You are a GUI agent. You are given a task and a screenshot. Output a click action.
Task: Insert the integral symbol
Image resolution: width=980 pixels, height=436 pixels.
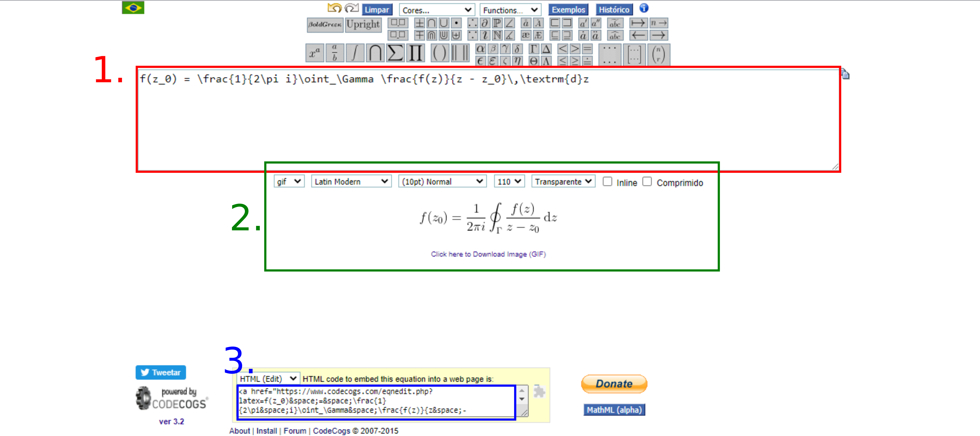(355, 53)
